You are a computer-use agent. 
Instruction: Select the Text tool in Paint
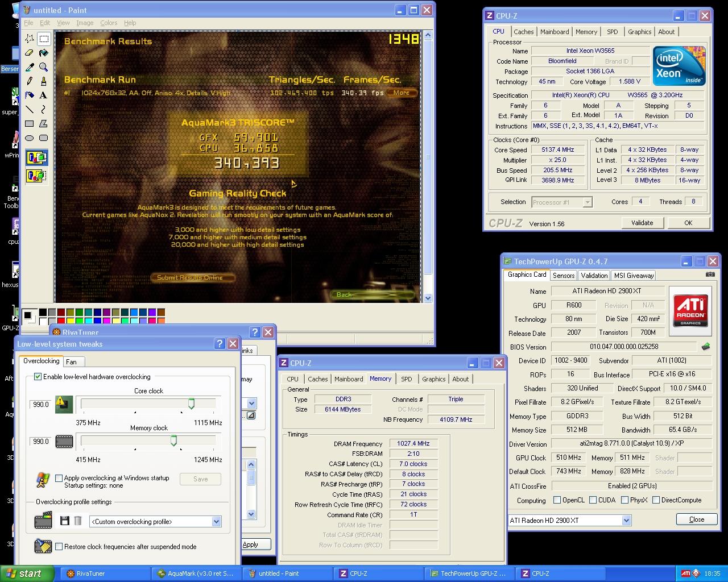(44, 95)
